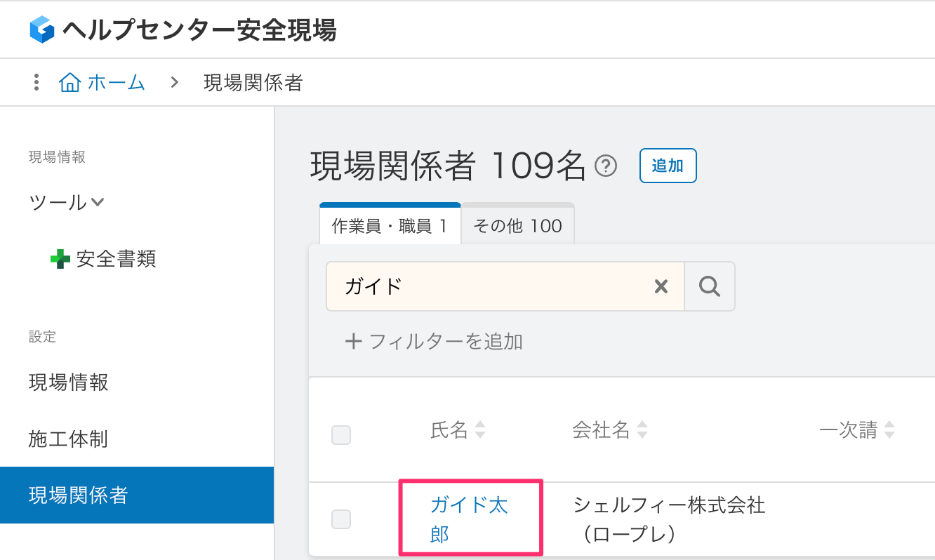Image resolution: width=935 pixels, height=560 pixels.
Task: Click the magnifying glass search icon
Action: coord(710,286)
